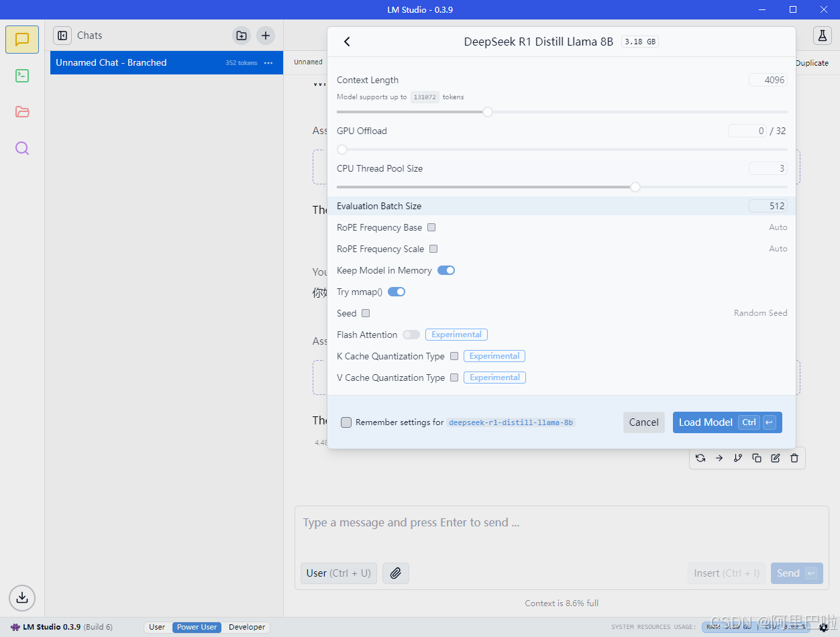Switch to User mode in status bar
Image resolution: width=840 pixels, height=637 pixels.
157,628
